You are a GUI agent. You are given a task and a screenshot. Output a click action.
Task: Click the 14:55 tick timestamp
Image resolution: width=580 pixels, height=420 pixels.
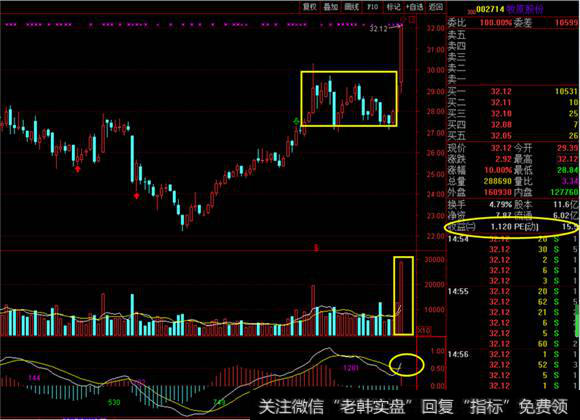point(458,292)
